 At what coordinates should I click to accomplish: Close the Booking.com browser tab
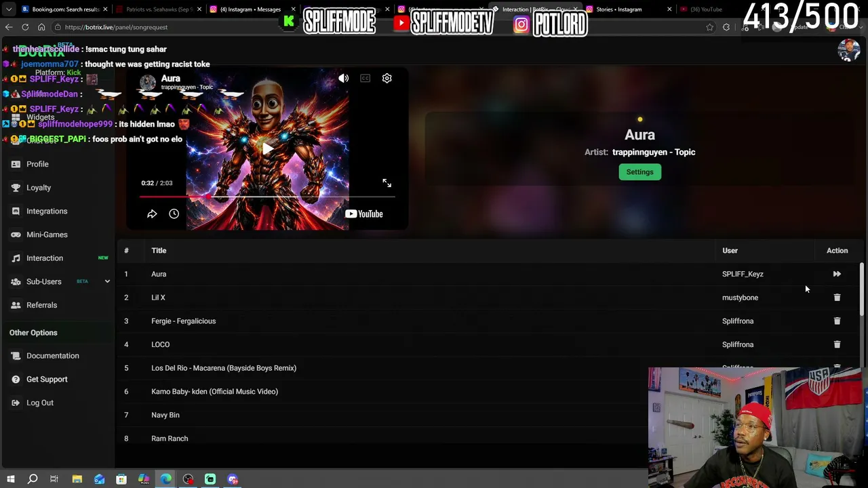[105, 9]
